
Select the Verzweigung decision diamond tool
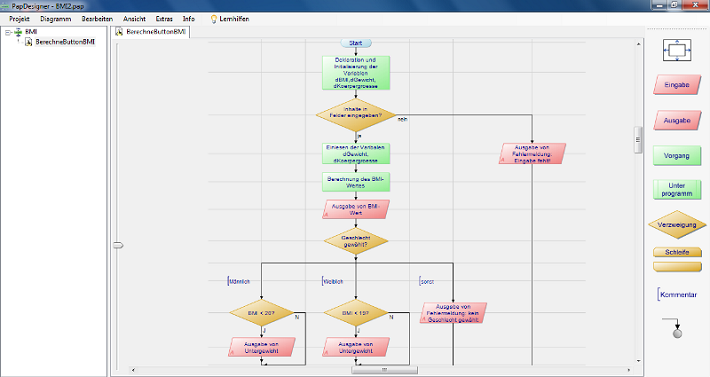(677, 224)
